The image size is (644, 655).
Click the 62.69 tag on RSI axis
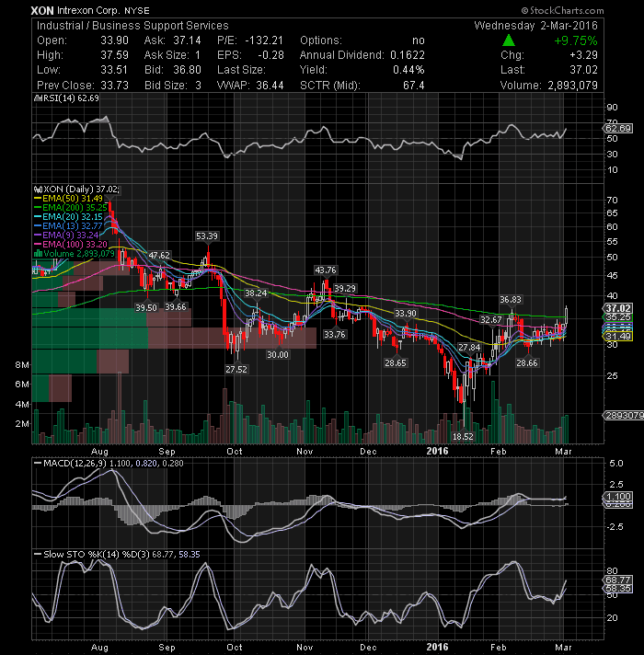coord(618,128)
